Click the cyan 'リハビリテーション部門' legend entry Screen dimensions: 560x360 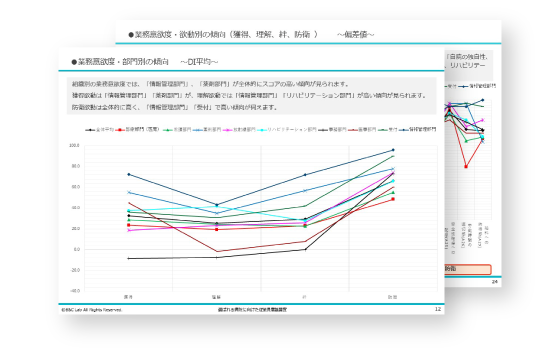[286, 130]
